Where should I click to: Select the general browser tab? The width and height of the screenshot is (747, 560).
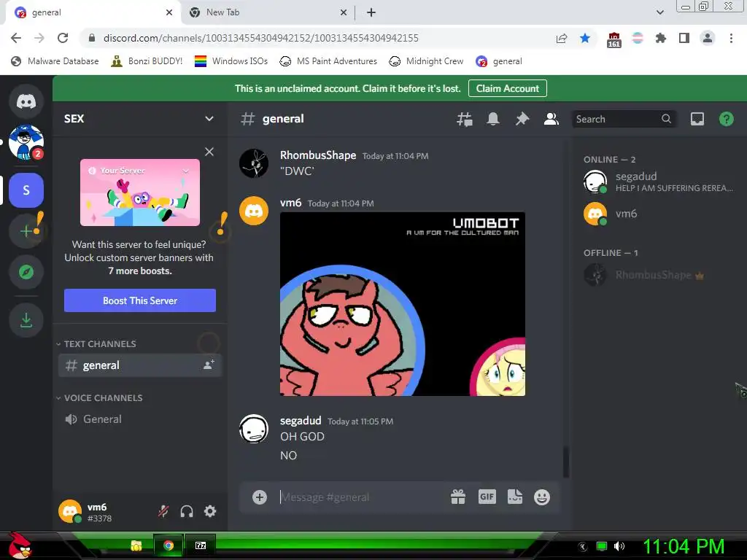pos(93,12)
